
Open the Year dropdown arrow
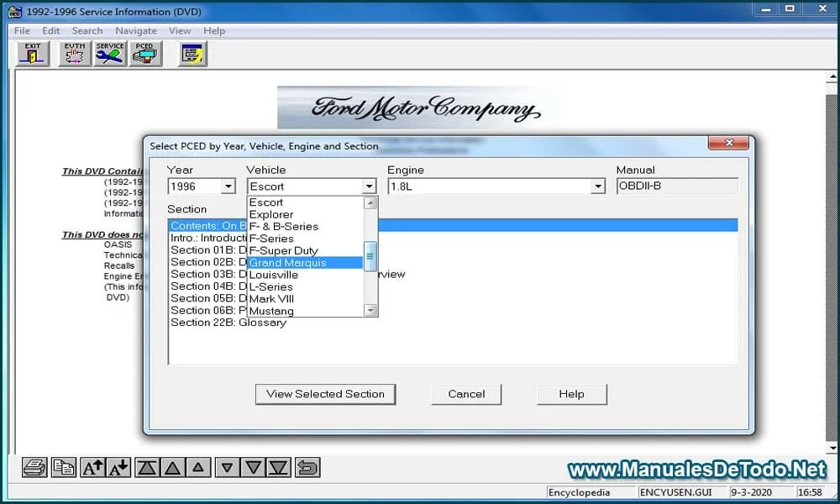click(228, 186)
